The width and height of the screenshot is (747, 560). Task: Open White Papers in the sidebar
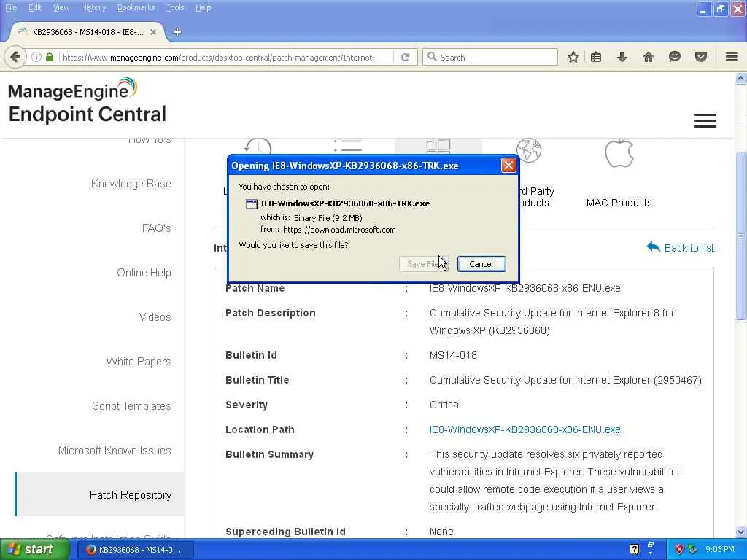pyautogui.click(x=139, y=362)
